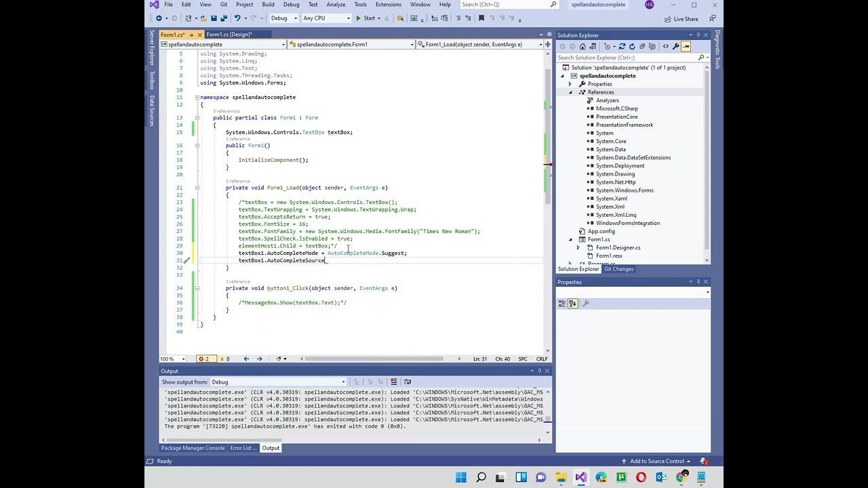
Task: Open Windows taskbar search
Action: [481, 478]
